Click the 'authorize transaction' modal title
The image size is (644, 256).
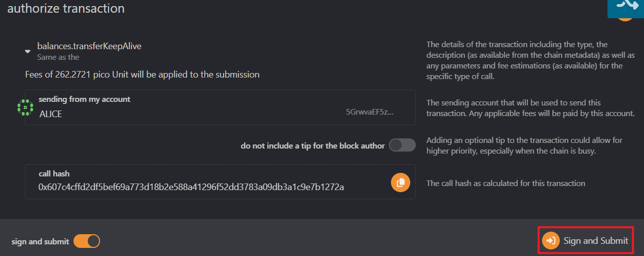click(x=66, y=9)
